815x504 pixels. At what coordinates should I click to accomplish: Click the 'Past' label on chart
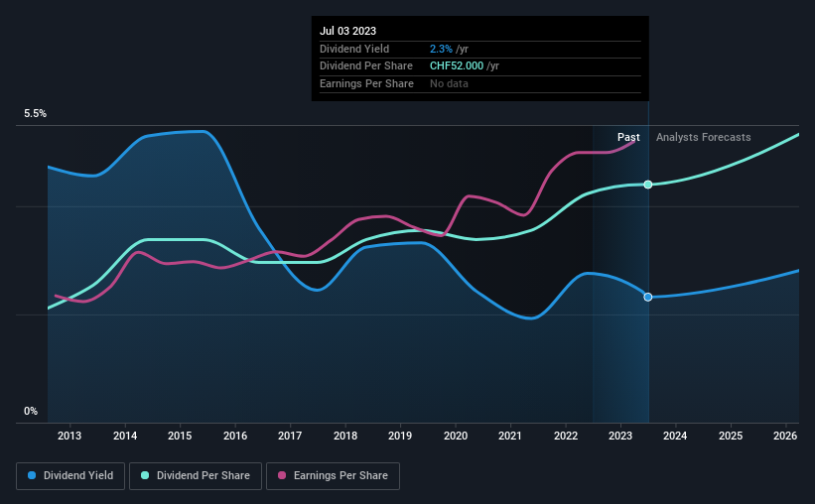(x=628, y=137)
